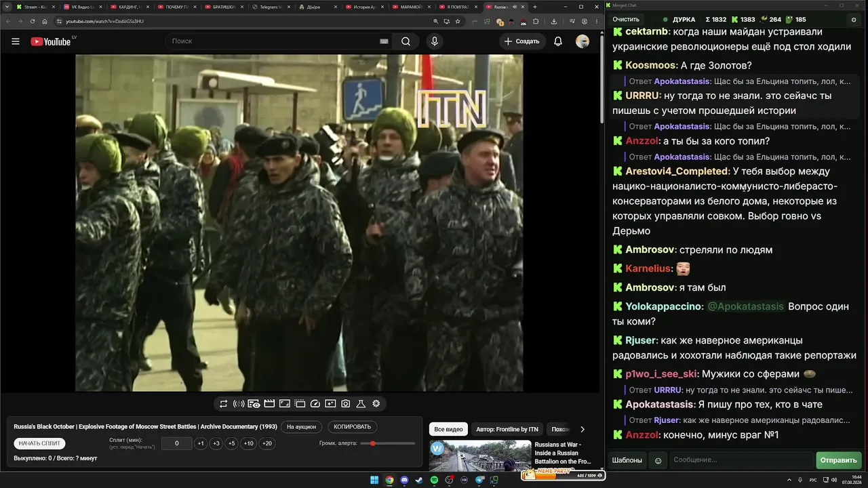Click the YouTube search magnifier button

pyautogui.click(x=406, y=41)
